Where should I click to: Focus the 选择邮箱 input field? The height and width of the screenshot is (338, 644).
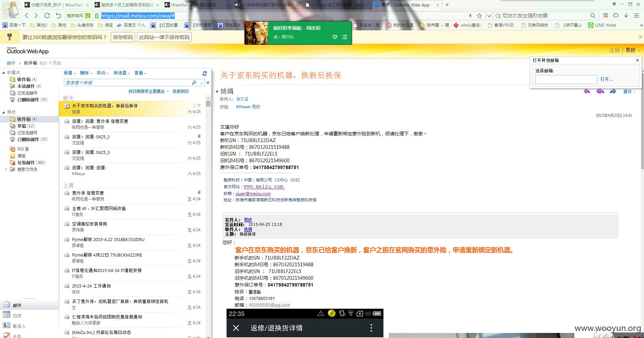(566, 79)
